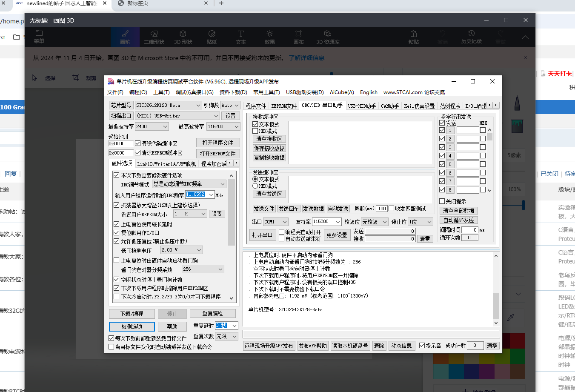
Task: Click the 打开串口 button
Action: (263, 235)
